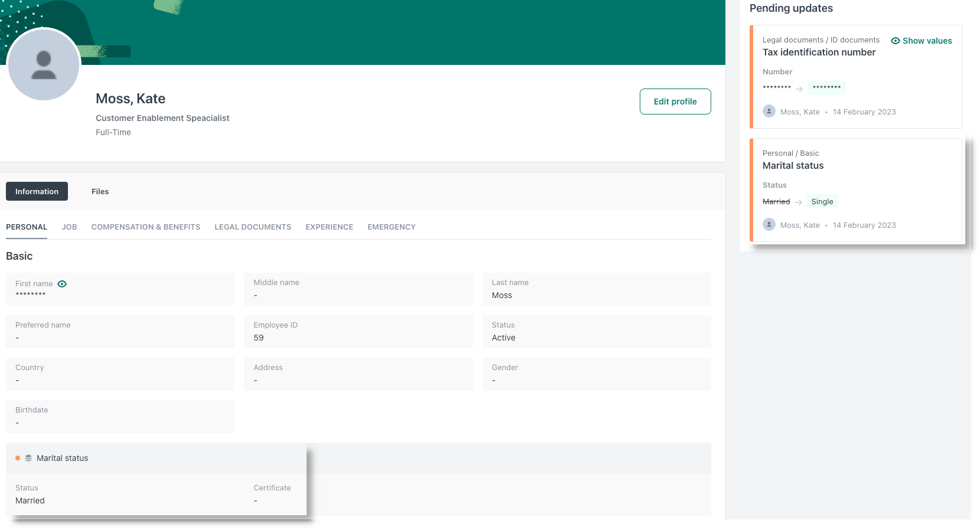Click the Pending updates heading
The width and height of the screenshot is (980, 530).
[x=791, y=8]
